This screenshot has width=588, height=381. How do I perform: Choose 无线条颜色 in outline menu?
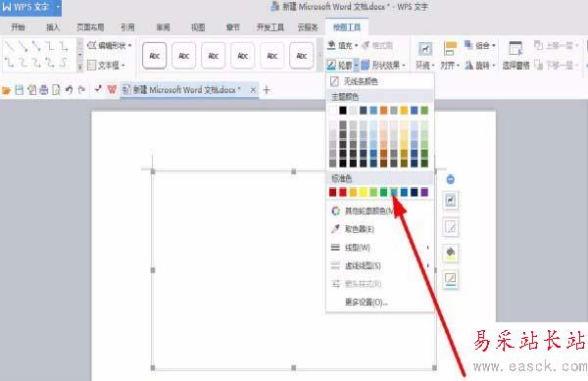coord(380,81)
